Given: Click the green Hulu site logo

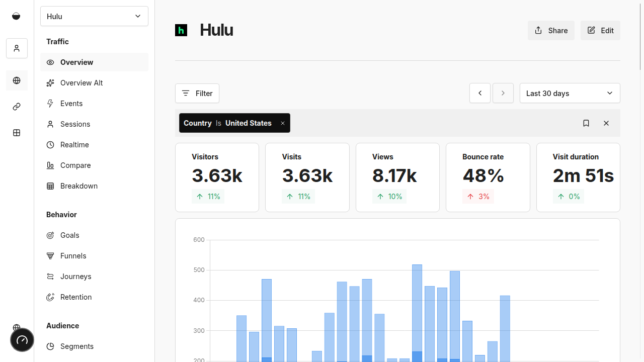Looking at the screenshot, I should click(181, 30).
